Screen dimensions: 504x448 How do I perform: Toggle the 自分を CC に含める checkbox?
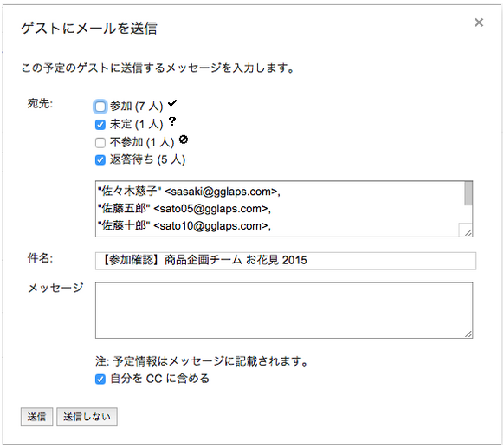point(100,379)
